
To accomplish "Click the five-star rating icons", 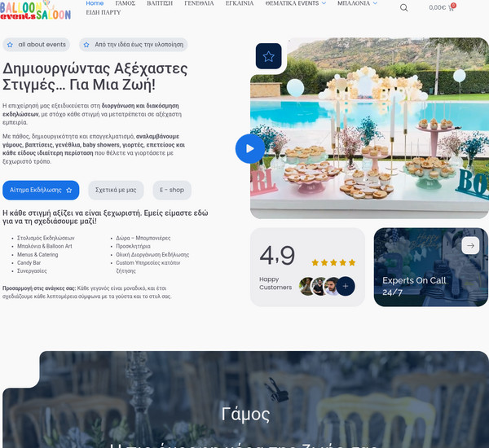I will tap(333, 262).
